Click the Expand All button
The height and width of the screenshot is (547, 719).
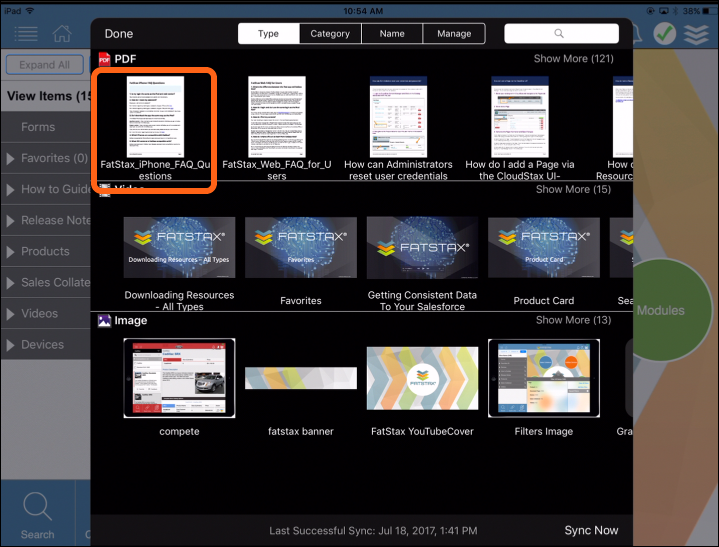pyautogui.click(x=44, y=65)
